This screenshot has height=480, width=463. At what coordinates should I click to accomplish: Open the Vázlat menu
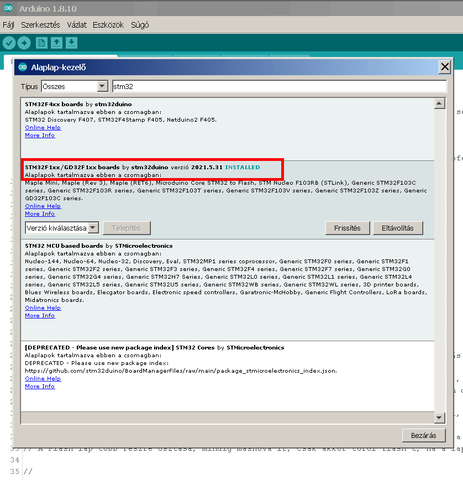[77, 25]
